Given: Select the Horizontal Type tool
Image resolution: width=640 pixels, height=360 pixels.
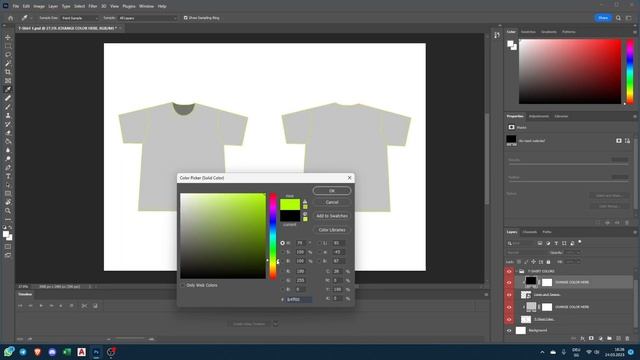Looking at the screenshot, I should (x=8, y=176).
